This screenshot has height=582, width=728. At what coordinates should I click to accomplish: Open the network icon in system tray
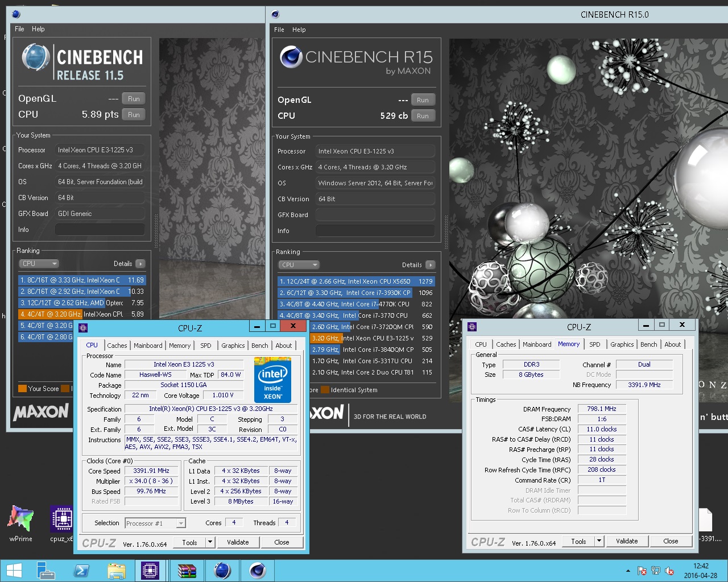(655, 571)
